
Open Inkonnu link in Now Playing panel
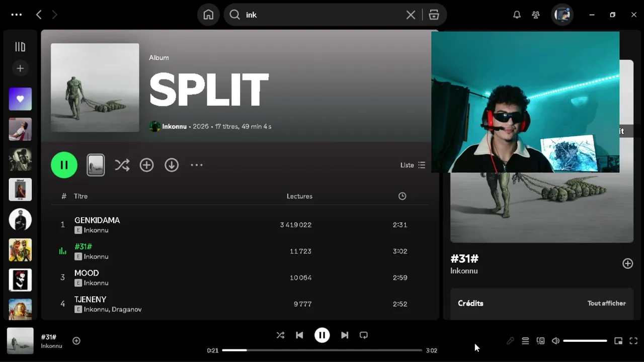click(x=464, y=270)
